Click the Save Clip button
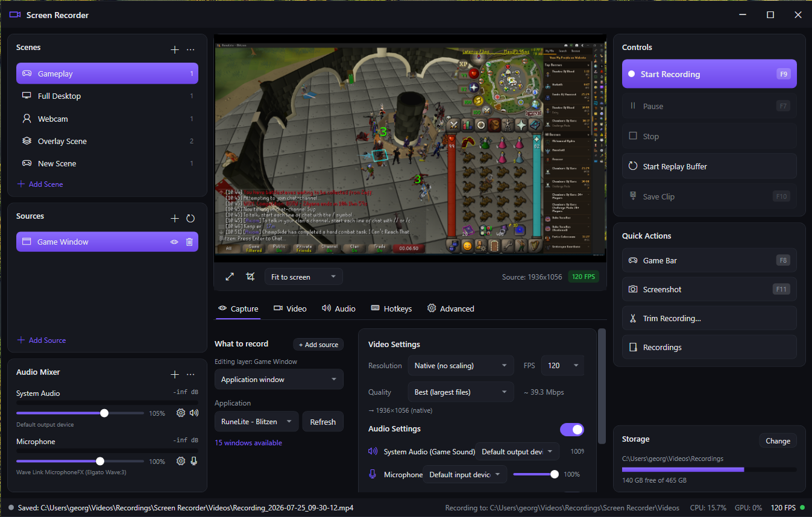 coord(710,196)
